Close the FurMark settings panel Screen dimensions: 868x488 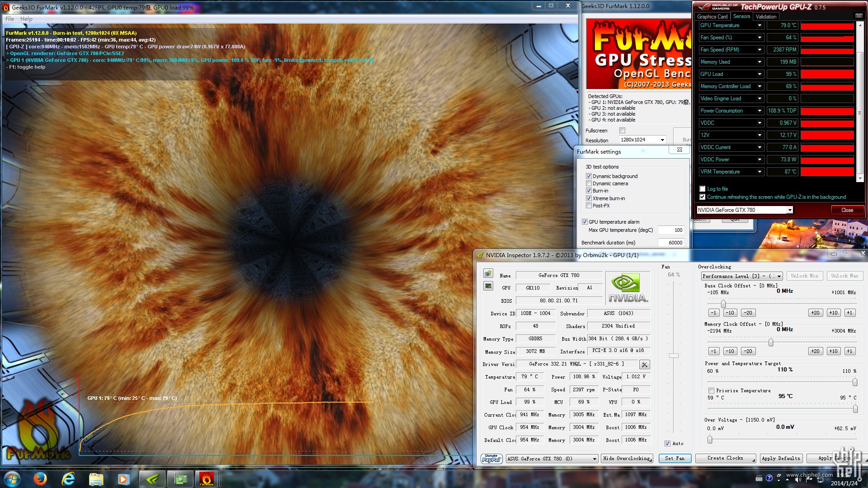click(x=679, y=150)
